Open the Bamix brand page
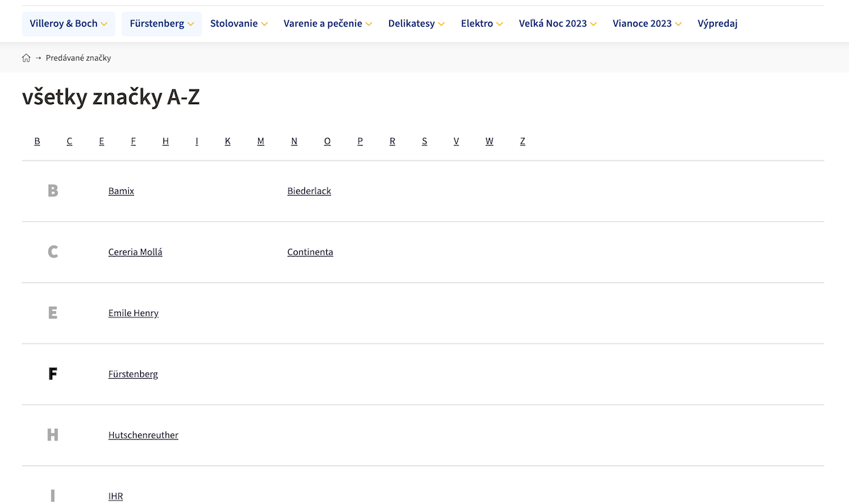The image size is (849, 504). [x=121, y=191]
